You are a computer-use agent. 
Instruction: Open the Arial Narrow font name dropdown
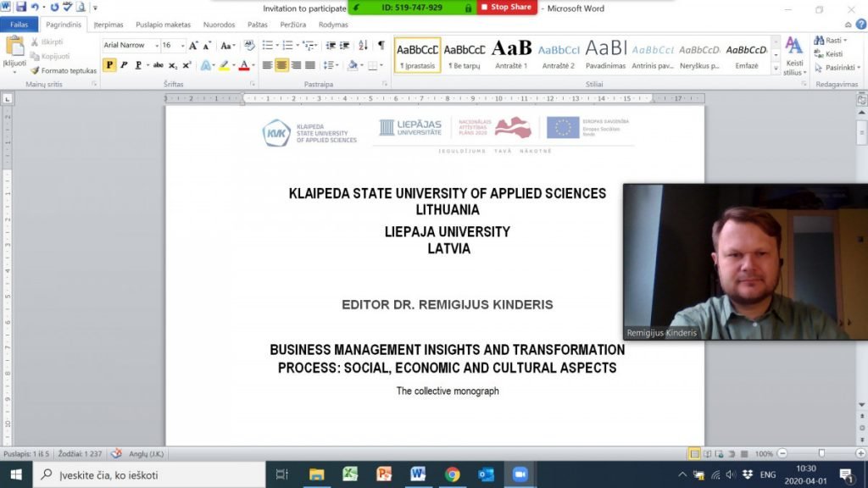(157, 46)
